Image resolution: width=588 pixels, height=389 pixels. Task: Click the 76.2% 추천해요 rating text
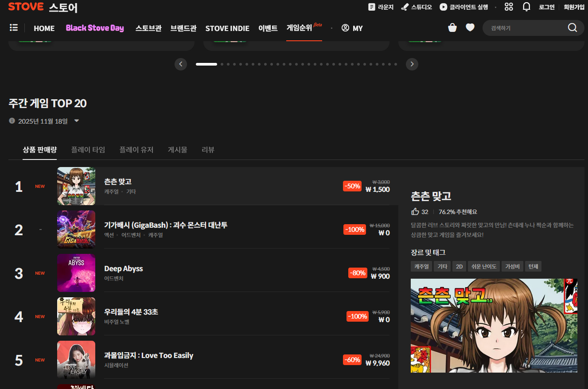click(458, 212)
